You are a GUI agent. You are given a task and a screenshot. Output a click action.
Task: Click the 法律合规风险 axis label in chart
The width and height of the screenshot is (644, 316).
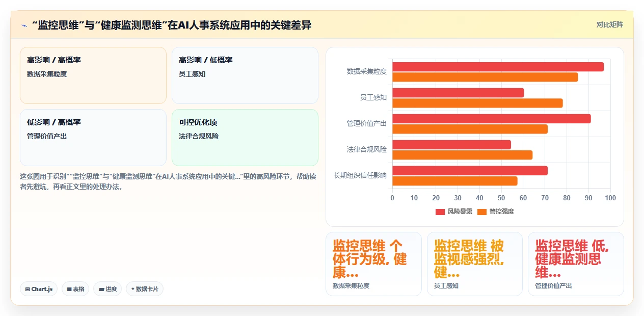[x=367, y=149]
